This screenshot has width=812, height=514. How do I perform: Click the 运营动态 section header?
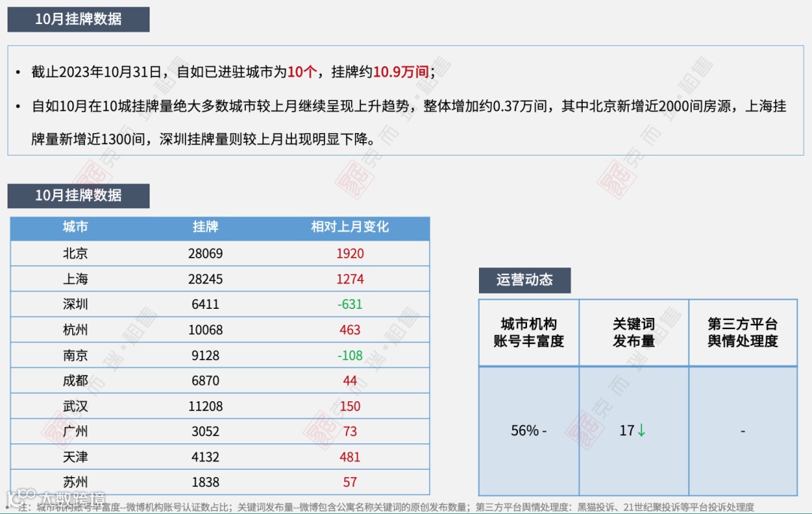pyautogui.click(x=525, y=280)
